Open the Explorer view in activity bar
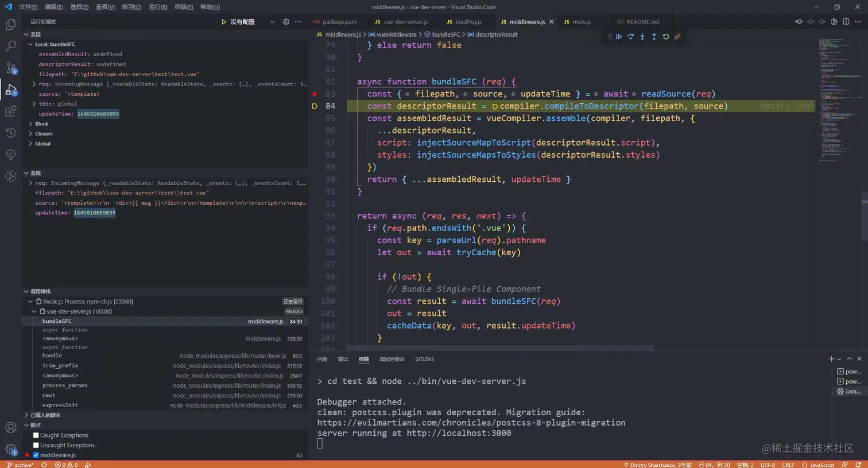This screenshot has width=868, height=468. [10, 25]
